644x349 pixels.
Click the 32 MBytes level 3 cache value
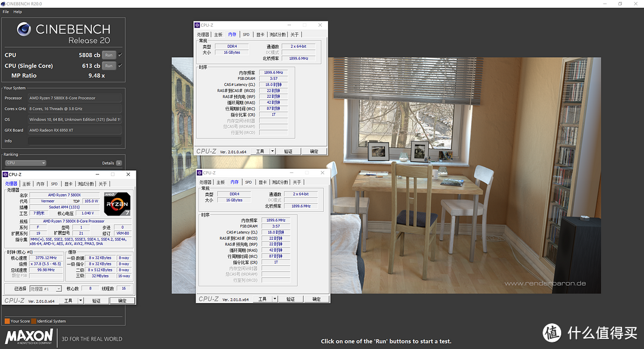coord(100,276)
